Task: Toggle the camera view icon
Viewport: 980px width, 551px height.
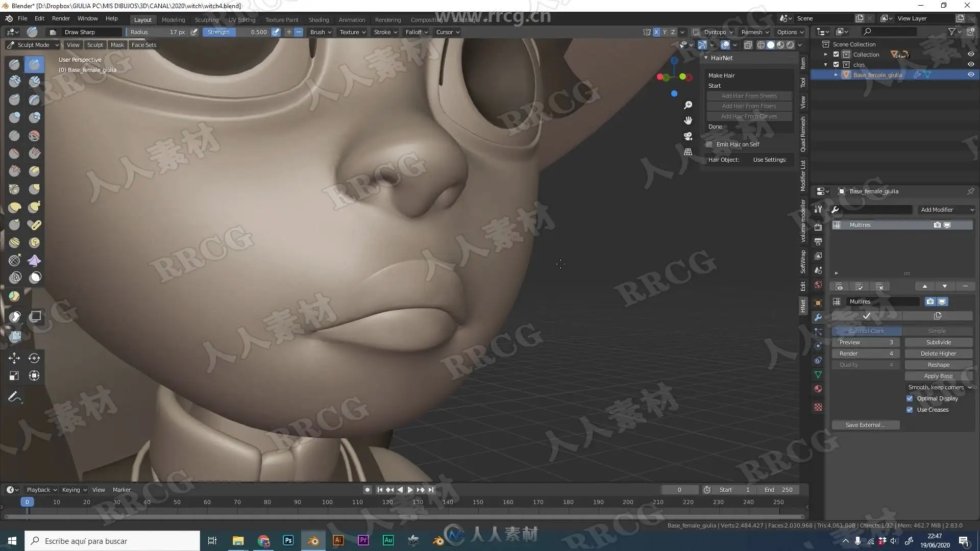Action: (x=688, y=136)
